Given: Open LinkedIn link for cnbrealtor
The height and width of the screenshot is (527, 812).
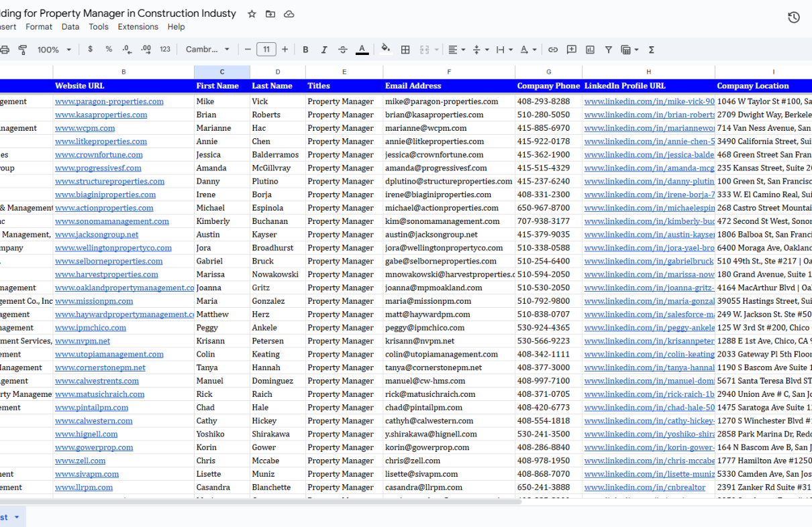Looking at the screenshot, I should coord(645,487).
